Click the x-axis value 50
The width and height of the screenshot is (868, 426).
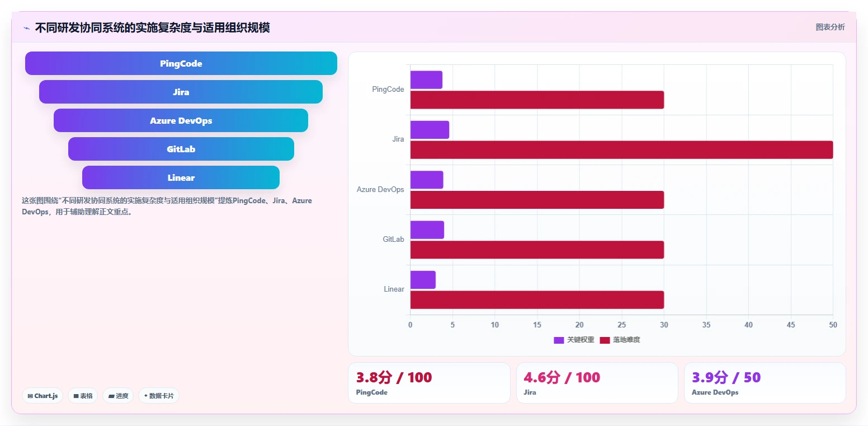point(833,325)
